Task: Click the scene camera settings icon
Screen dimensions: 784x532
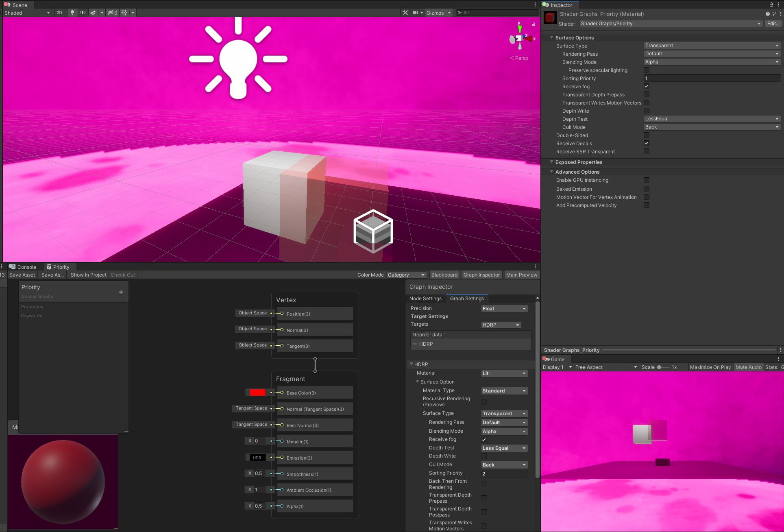Action: click(x=416, y=13)
